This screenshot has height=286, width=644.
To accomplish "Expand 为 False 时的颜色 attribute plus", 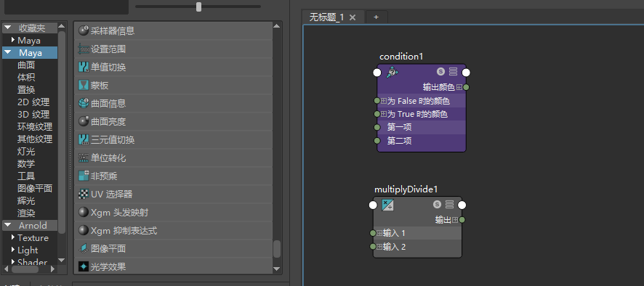I will click(384, 100).
